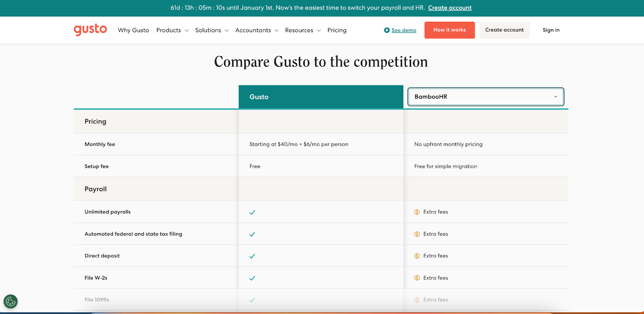Click Create account button in navbar

tap(504, 30)
